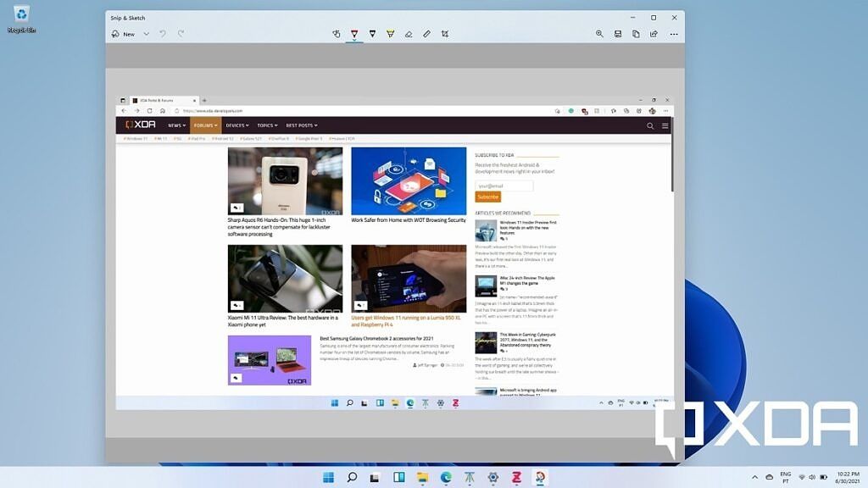The width and height of the screenshot is (868, 488).
Task: Toggle the XDA site search magnifier
Action: coord(649,125)
